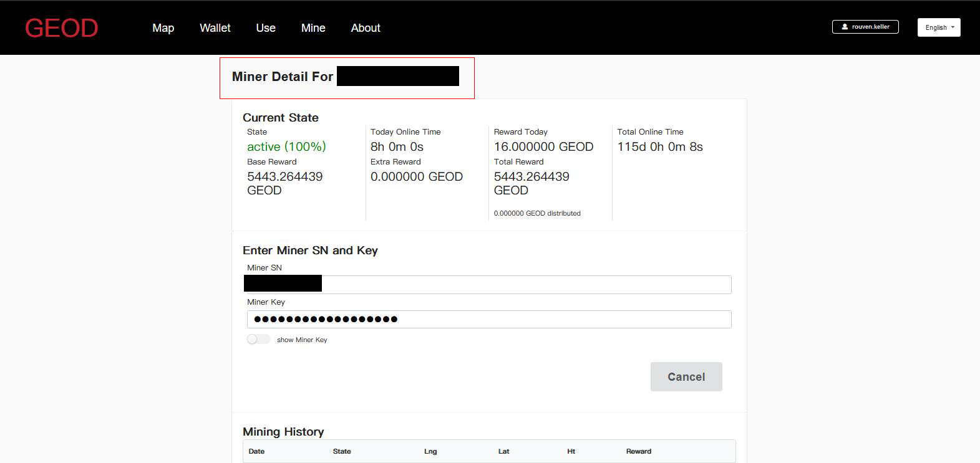
Task: Click the Miner Detail For heading
Action: (x=283, y=77)
